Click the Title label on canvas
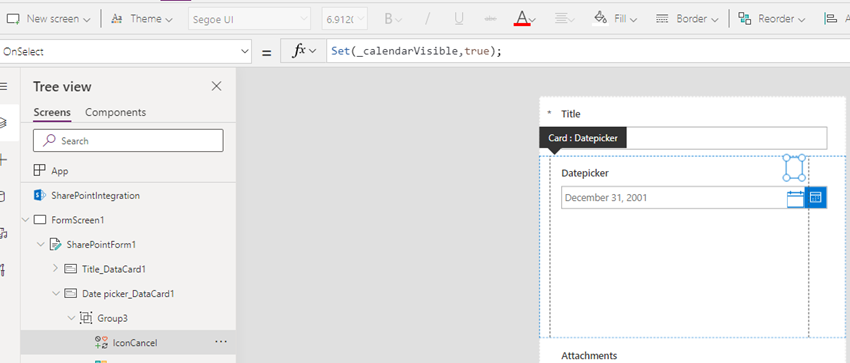 pos(571,114)
